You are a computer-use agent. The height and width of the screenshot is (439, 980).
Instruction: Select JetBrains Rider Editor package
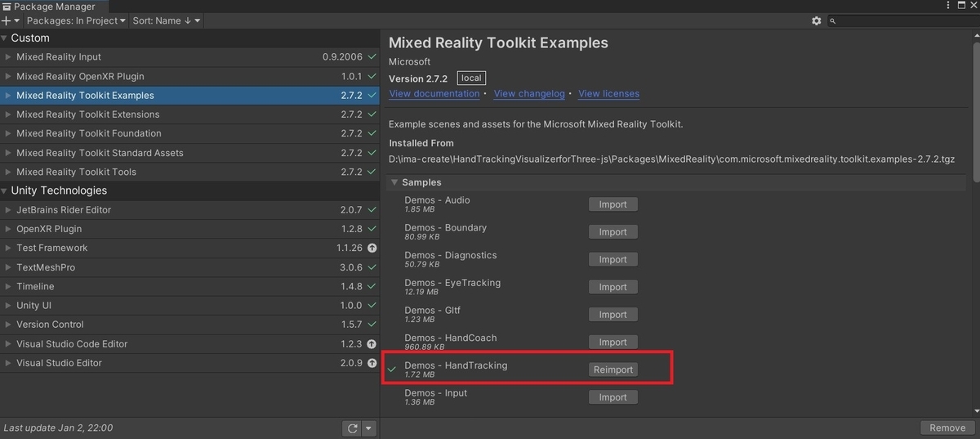point(190,210)
